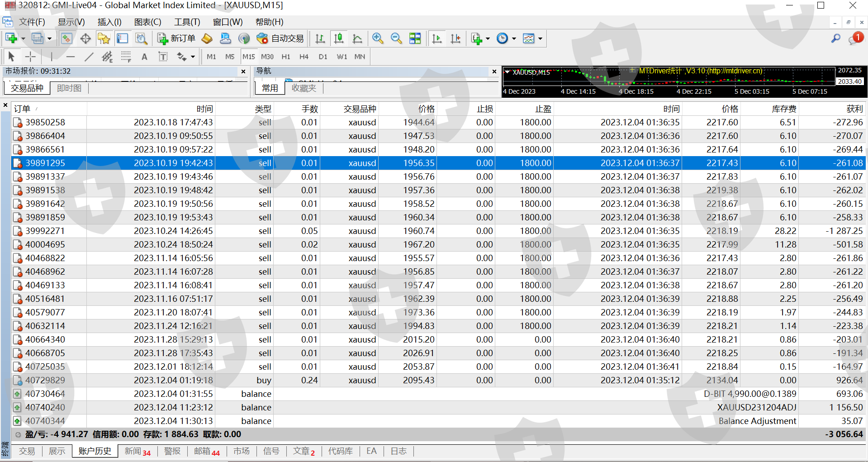Image resolution: width=868 pixels, height=462 pixels.
Task: Select the crosshair tool
Action: pyautogui.click(x=30, y=57)
